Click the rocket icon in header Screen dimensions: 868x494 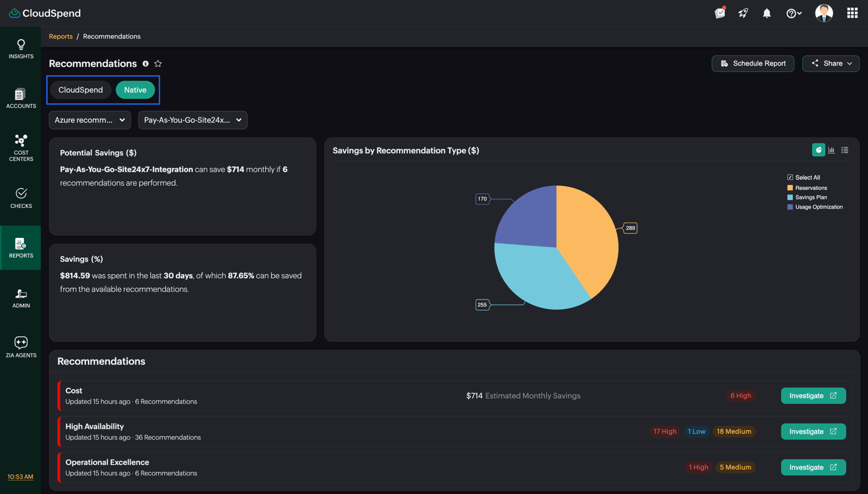pyautogui.click(x=743, y=13)
